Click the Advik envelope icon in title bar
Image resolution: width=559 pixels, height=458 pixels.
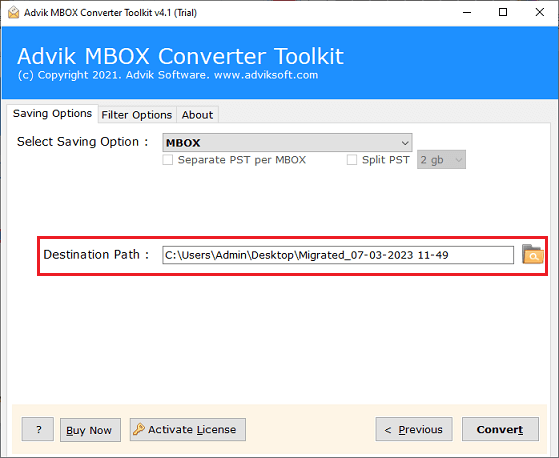point(13,12)
